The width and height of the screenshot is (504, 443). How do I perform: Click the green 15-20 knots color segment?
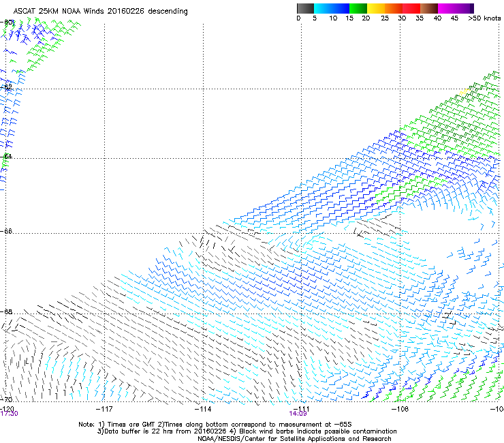(x=358, y=8)
